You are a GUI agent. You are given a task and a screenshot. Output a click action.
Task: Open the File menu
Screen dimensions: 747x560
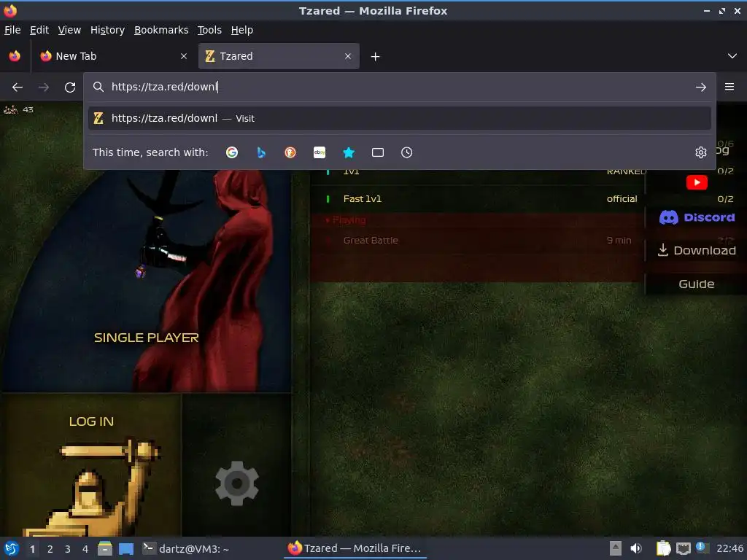pos(12,30)
